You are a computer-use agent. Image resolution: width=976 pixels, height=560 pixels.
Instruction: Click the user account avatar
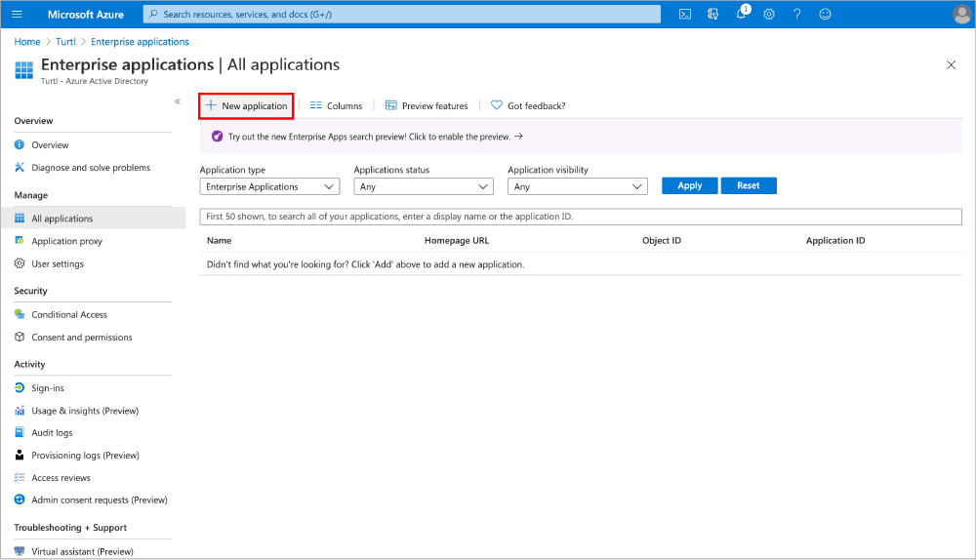pyautogui.click(x=961, y=14)
